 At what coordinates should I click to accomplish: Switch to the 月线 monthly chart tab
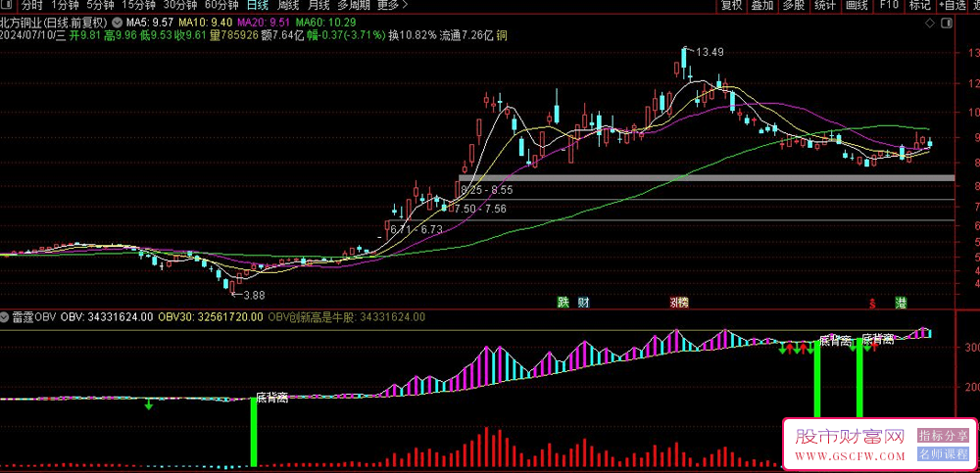tap(318, 6)
